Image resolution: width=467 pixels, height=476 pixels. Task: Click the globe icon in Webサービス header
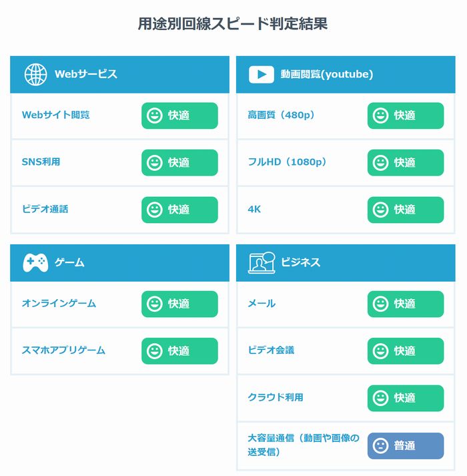coord(35,74)
